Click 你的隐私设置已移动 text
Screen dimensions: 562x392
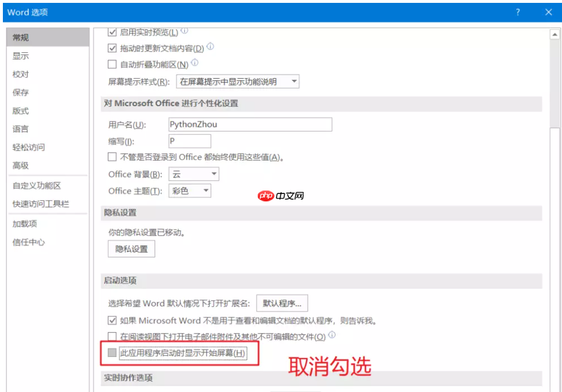click(148, 232)
